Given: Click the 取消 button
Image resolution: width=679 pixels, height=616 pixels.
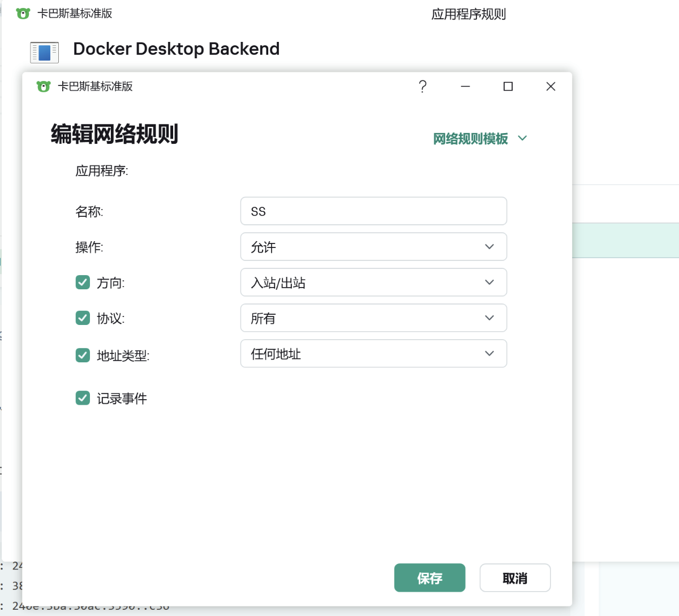Looking at the screenshot, I should pyautogui.click(x=515, y=578).
